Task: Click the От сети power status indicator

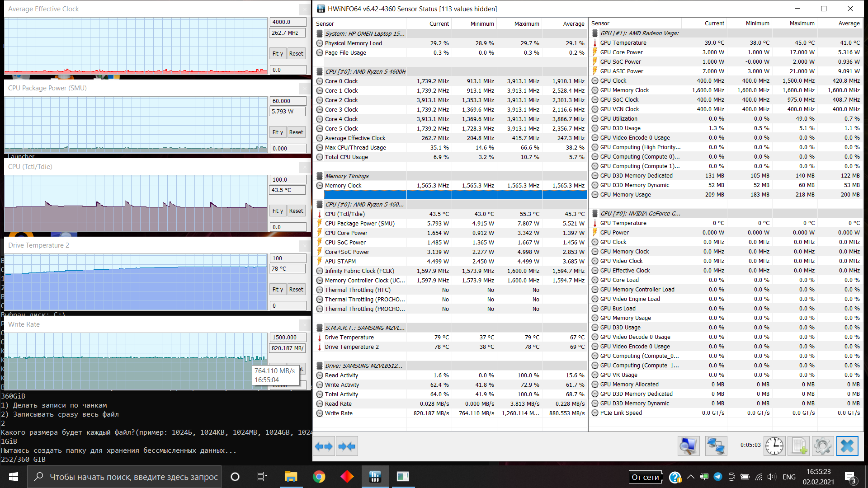Action: [646, 477]
